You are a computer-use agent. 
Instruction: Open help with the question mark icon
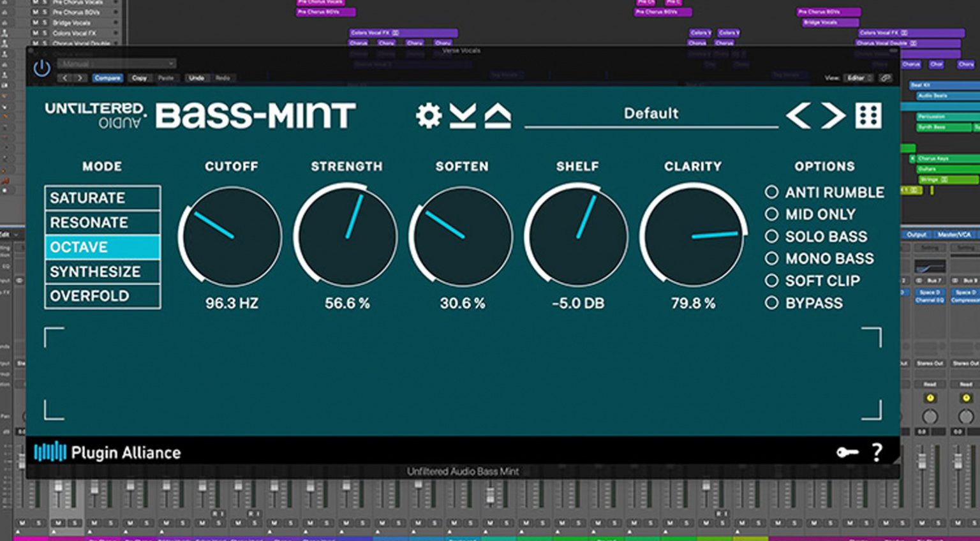click(877, 452)
